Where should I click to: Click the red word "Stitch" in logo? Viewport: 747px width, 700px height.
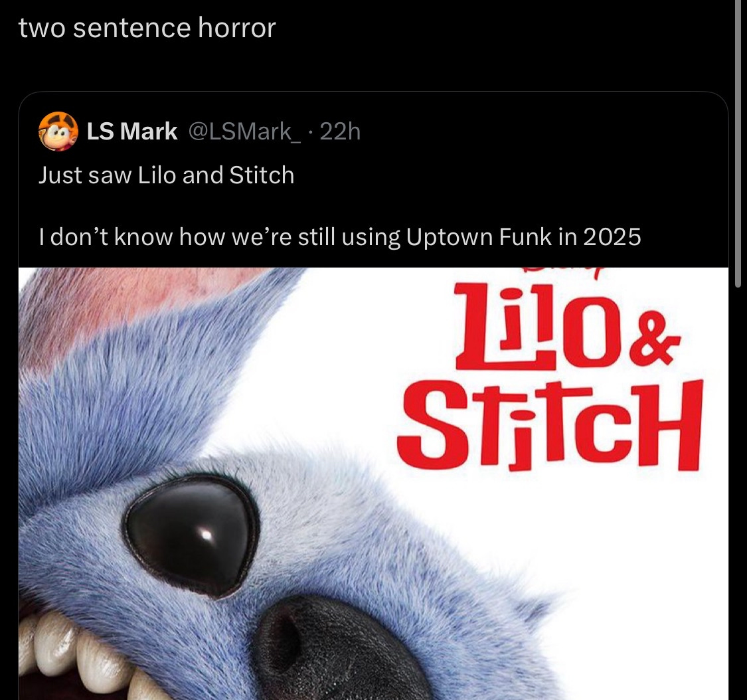[550, 426]
